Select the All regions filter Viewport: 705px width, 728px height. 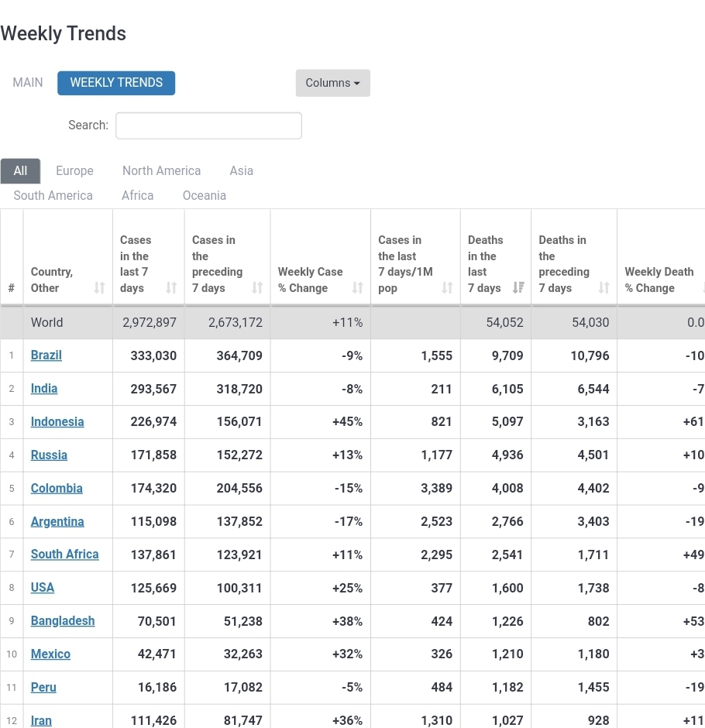(x=20, y=171)
